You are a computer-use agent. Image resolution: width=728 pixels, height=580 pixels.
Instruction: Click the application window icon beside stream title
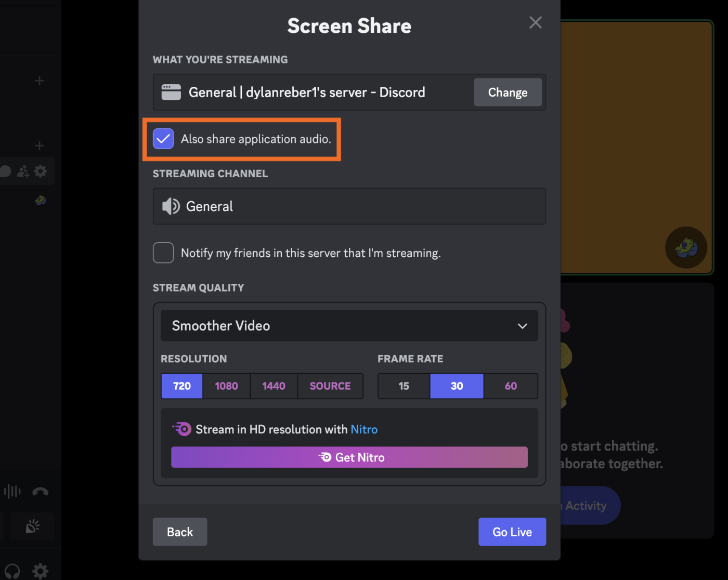(171, 93)
